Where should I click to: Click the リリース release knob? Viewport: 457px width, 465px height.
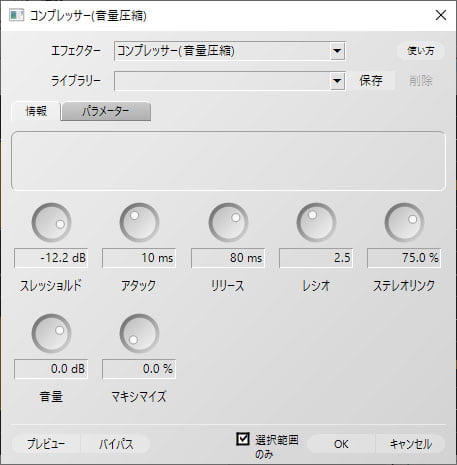tap(228, 222)
